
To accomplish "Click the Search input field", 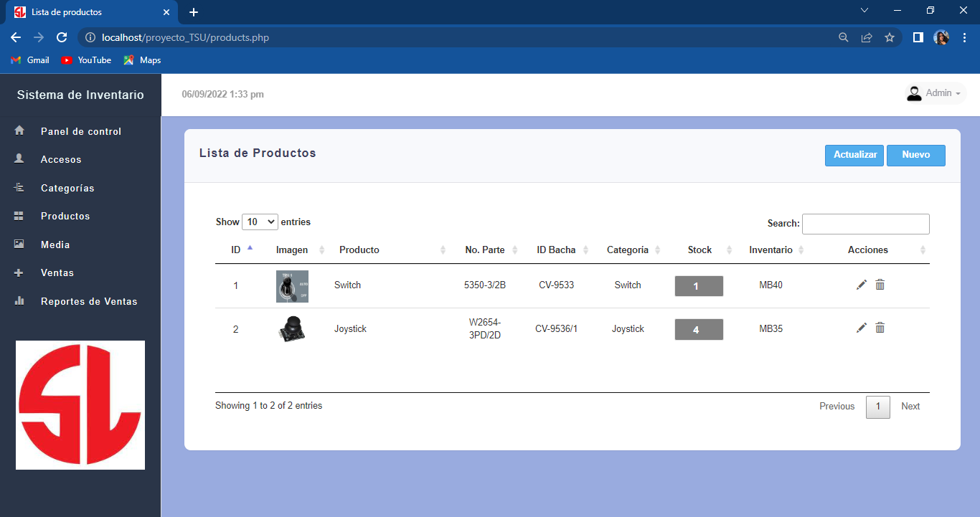I will (x=865, y=224).
